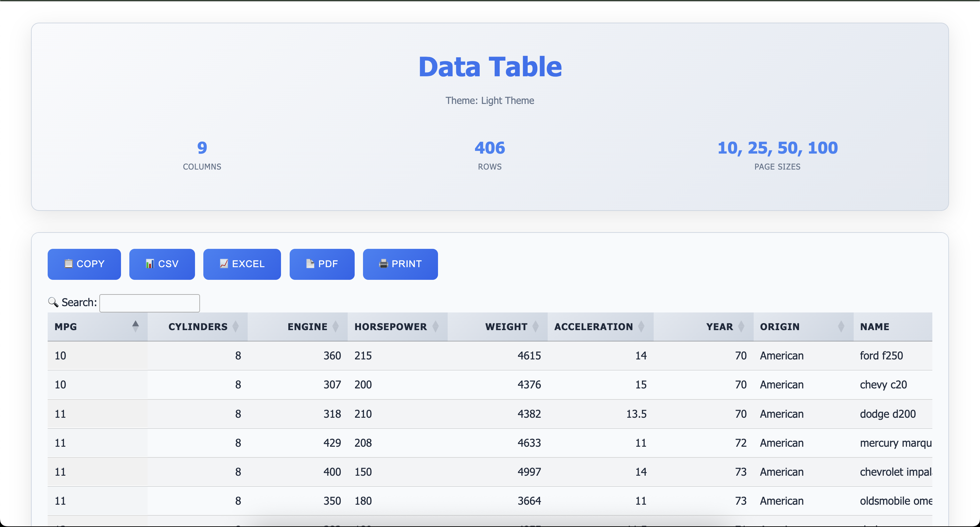The image size is (980, 527).
Task: Click the chart icon on CSV button
Action: click(150, 263)
